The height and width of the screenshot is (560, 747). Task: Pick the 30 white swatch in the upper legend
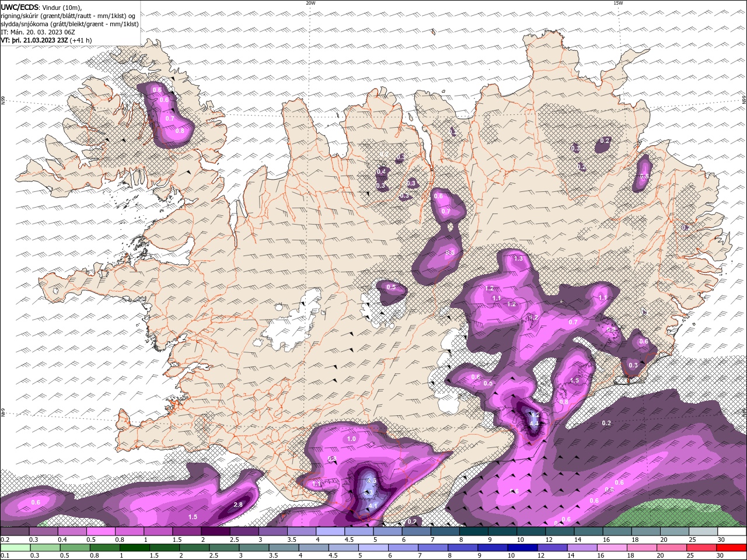(732, 531)
